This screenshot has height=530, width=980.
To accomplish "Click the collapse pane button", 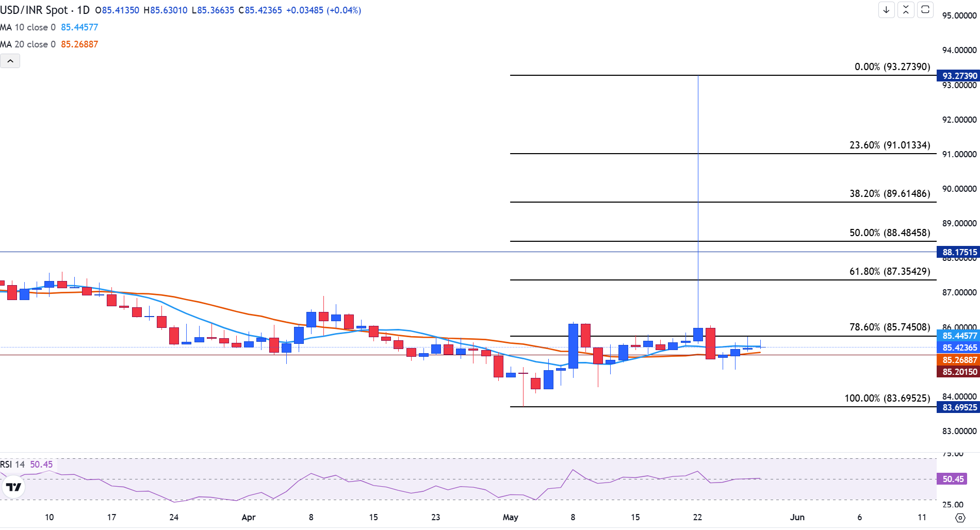I will [x=906, y=10].
